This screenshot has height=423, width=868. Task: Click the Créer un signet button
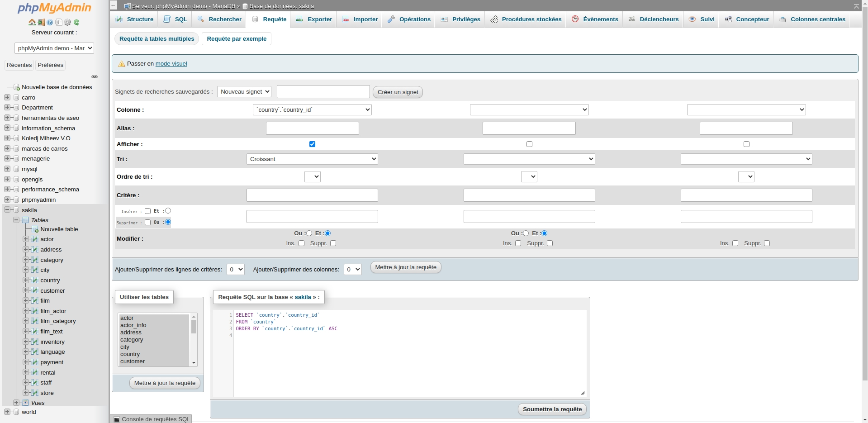(398, 92)
